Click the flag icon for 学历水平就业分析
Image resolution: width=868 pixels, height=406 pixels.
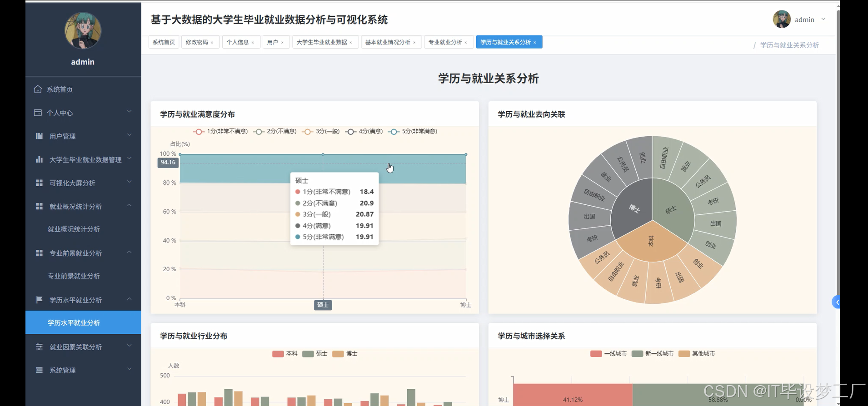click(x=39, y=300)
